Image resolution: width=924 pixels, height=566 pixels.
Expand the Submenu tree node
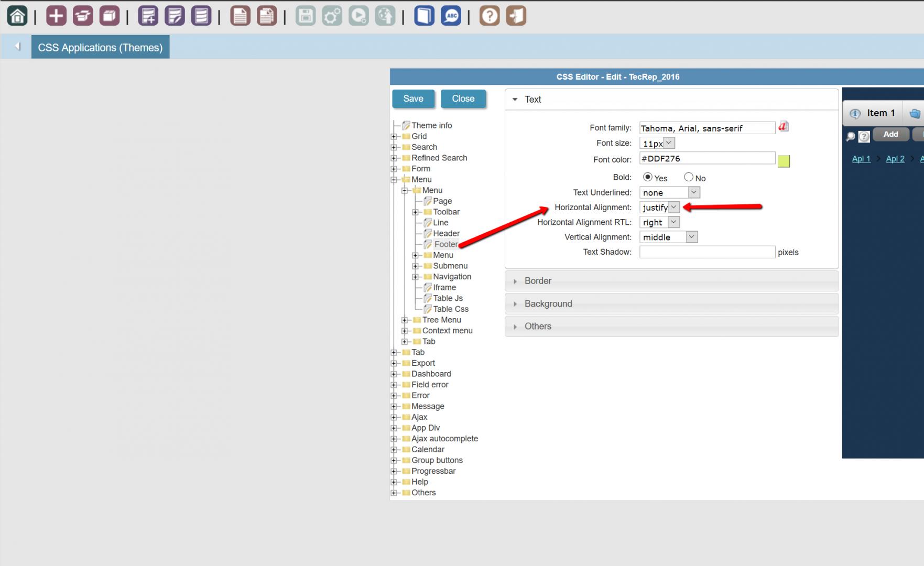415,266
